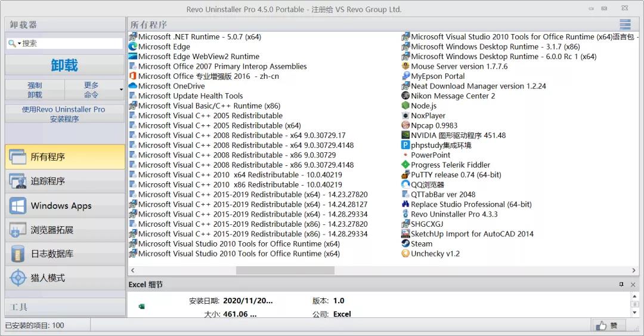Click the Microsoft Office 2016 icon

click(132, 76)
